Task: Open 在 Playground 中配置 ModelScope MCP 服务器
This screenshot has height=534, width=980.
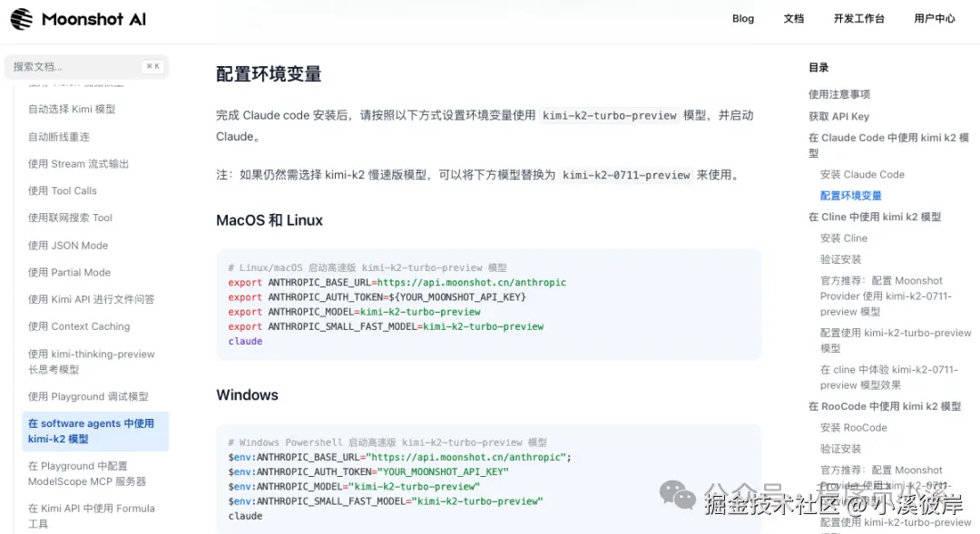Action: tap(87, 473)
